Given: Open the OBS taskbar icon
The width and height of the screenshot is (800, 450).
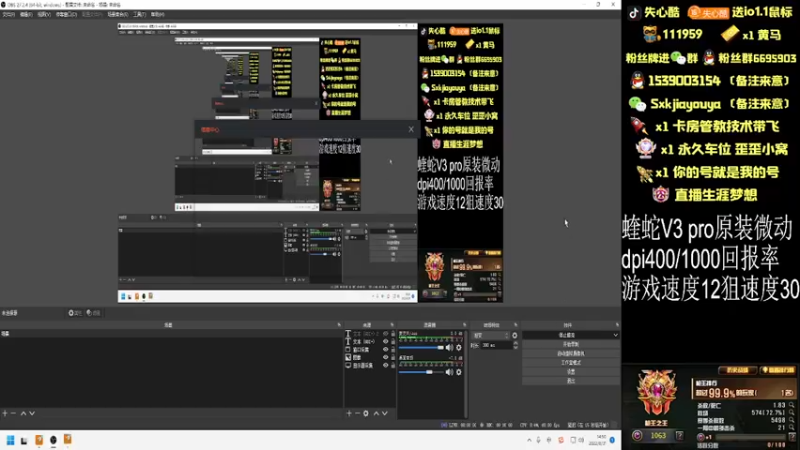Looking at the screenshot, I should coord(53,440).
